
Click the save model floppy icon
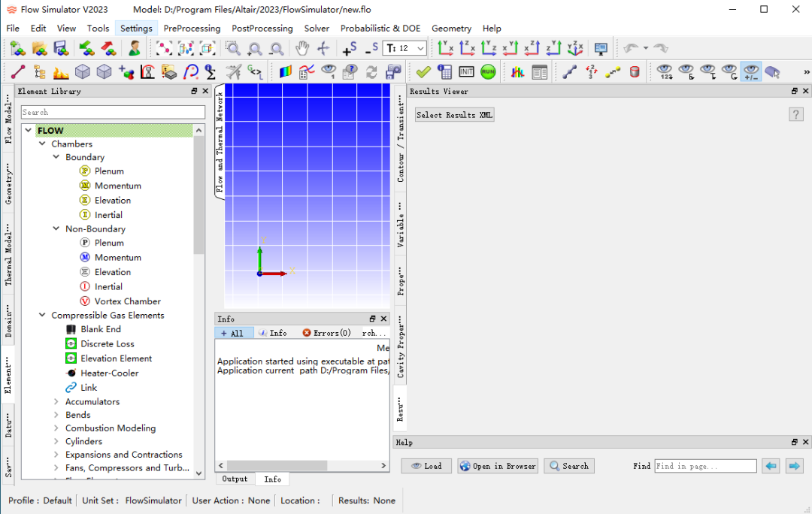61,49
